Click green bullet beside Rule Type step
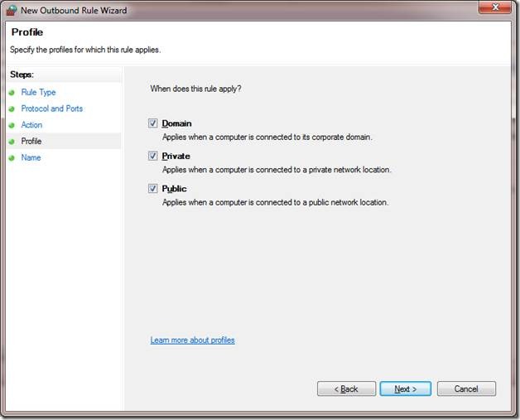The height and width of the screenshot is (420, 520). (12, 93)
